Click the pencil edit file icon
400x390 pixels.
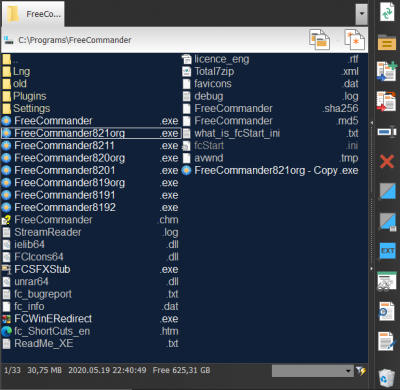coord(387,341)
